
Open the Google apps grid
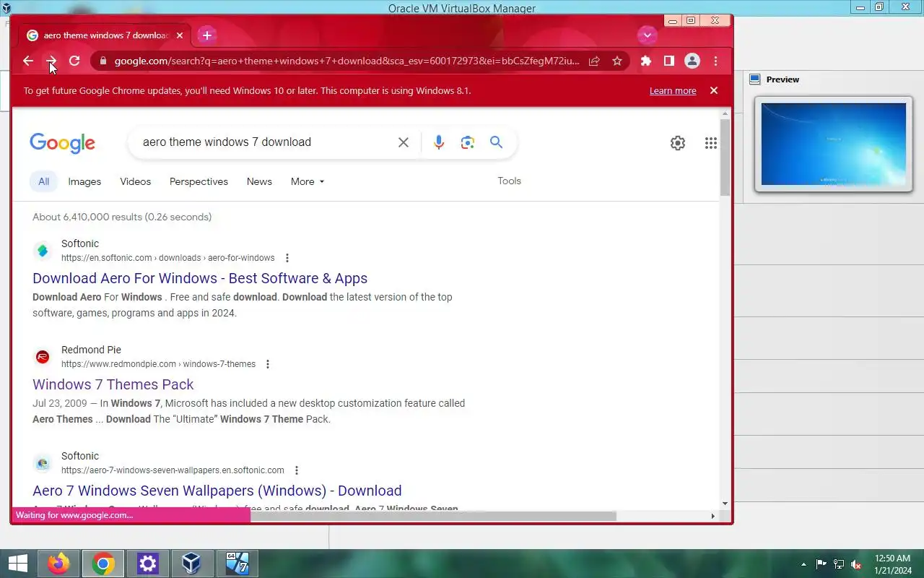[710, 143]
